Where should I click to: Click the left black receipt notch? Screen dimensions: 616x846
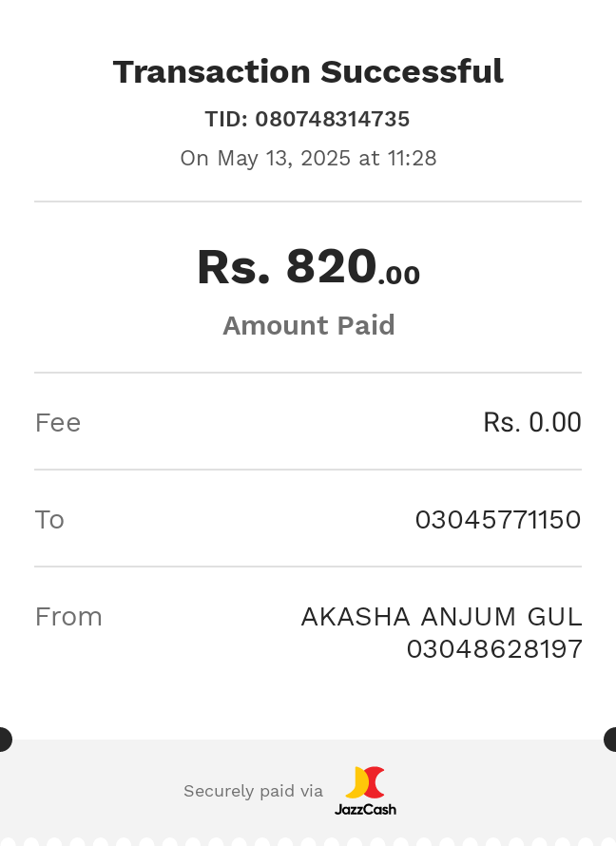coord(6,740)
